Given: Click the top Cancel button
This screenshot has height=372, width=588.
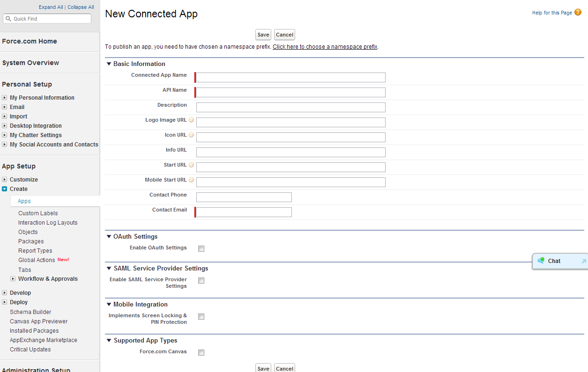Looking at the screenshot, I should coord(284,35).
